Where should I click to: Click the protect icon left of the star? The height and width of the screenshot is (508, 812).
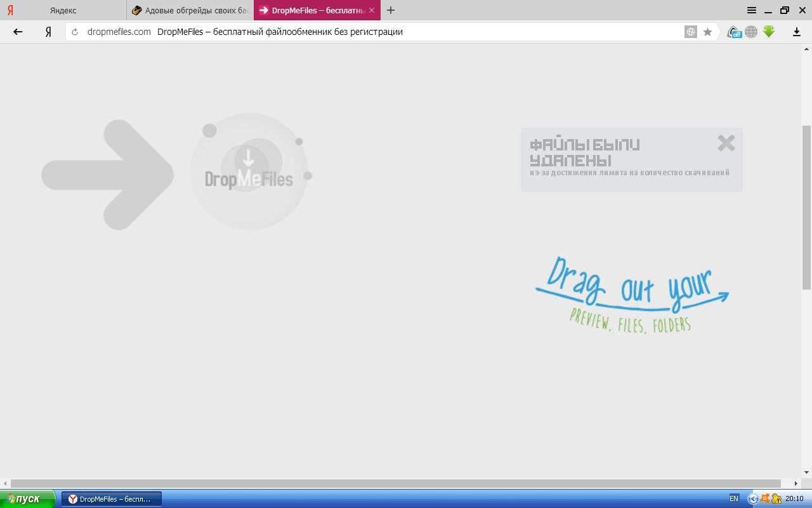click(x=691, y=32)
